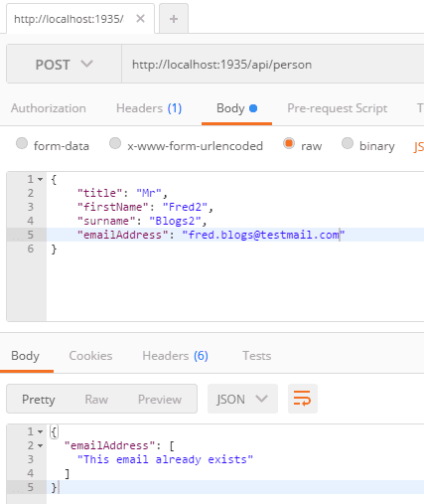Screen dimensions: 424x504
Task: Select the x-www-form-urlencoded radio option
Action: pyautogui.click(x=115, y=143)
